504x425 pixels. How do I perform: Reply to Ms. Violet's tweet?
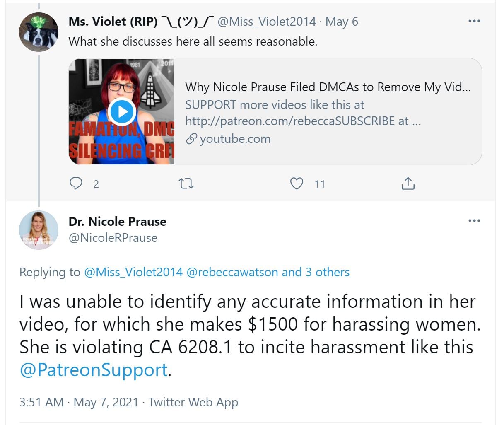76,183
